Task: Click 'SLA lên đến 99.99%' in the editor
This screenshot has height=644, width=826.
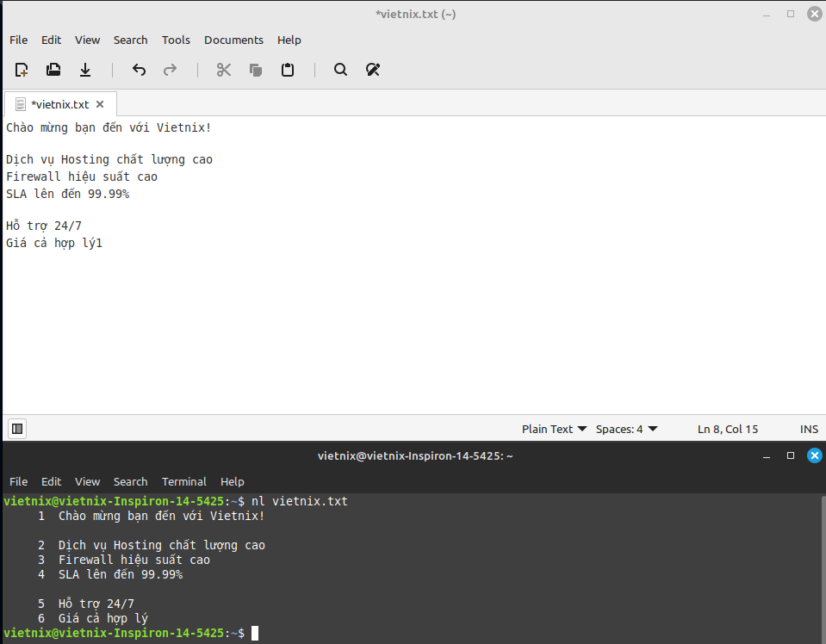Action: 67,194
